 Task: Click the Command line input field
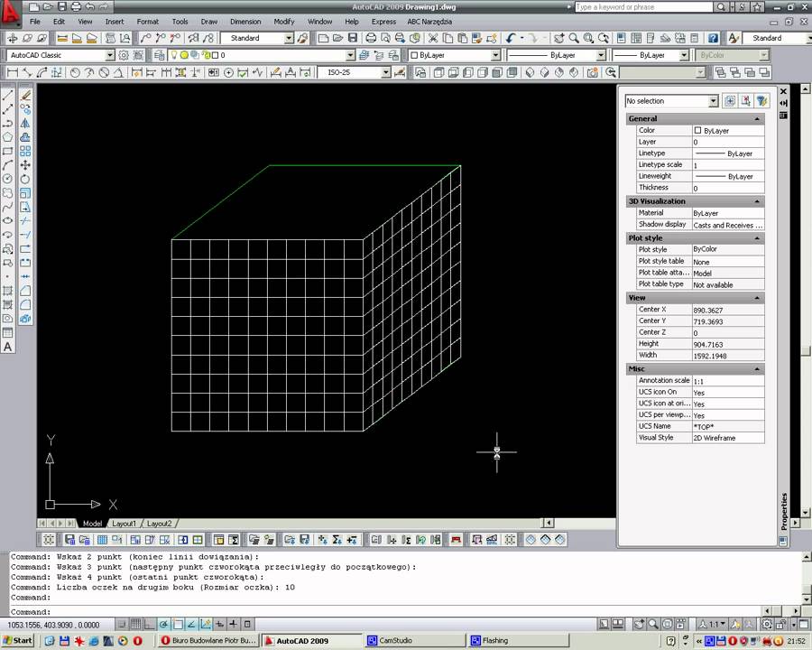pos(383,612)
